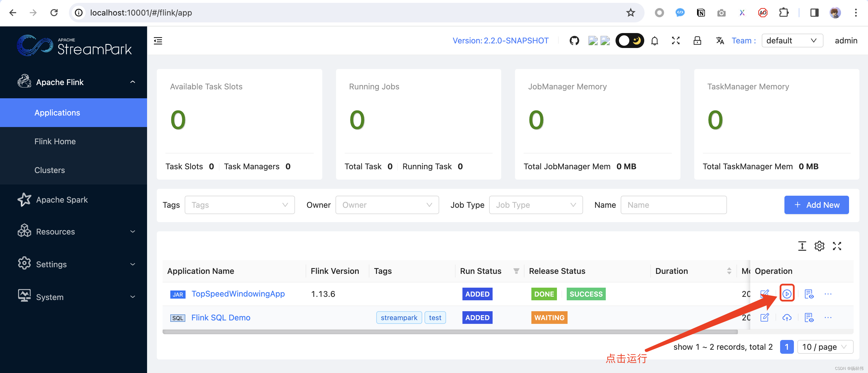
Task: Collapse the sidebar with the menu fold icon
Action: [158, 41]
